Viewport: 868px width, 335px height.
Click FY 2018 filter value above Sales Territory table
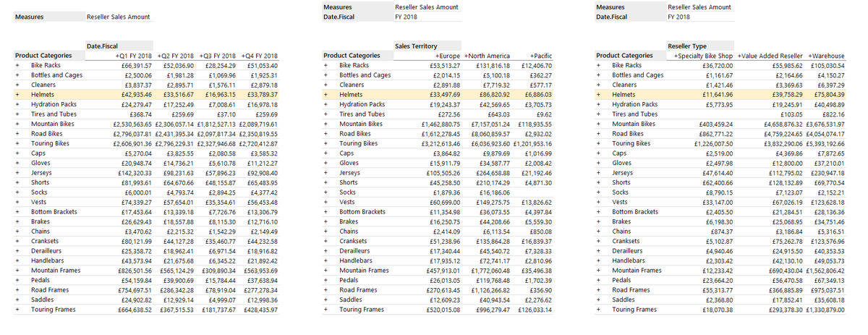coord(405,17)
